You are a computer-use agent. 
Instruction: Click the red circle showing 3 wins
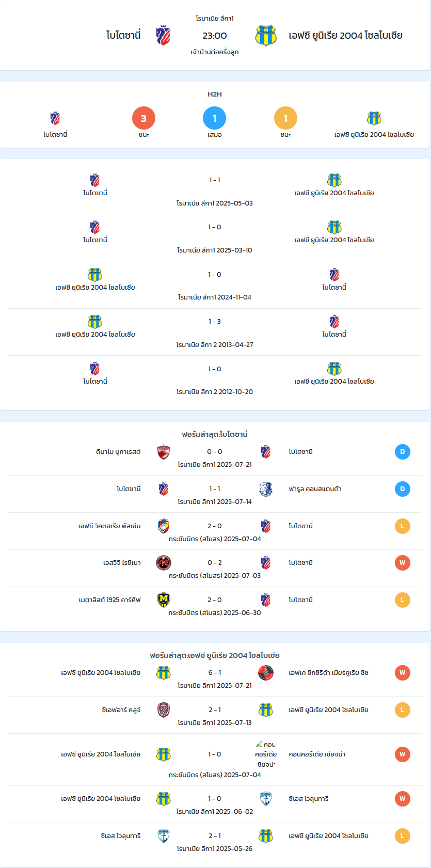(144, 118)
